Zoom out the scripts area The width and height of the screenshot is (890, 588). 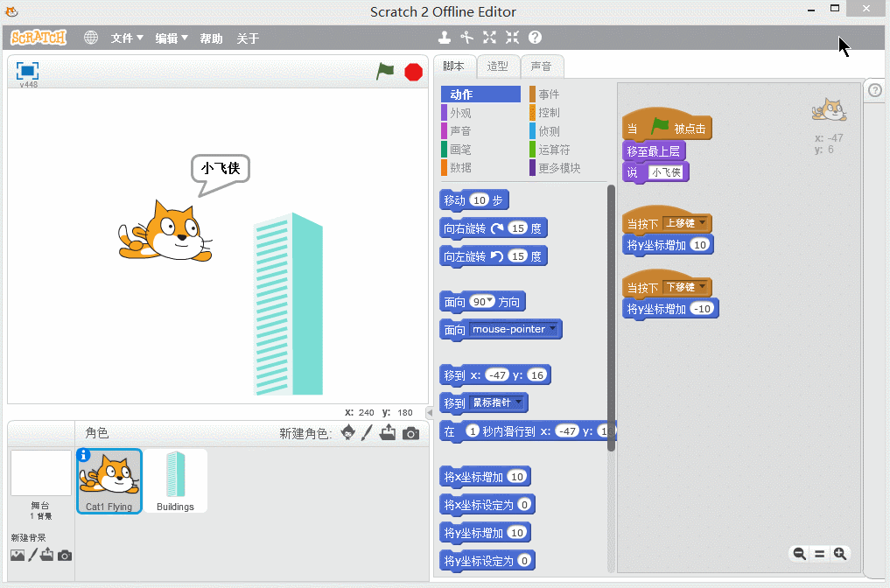799,554
